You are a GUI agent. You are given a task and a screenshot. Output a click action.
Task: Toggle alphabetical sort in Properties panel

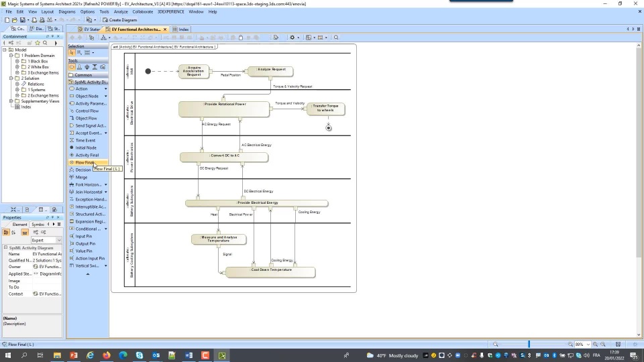tap(13, 233)
